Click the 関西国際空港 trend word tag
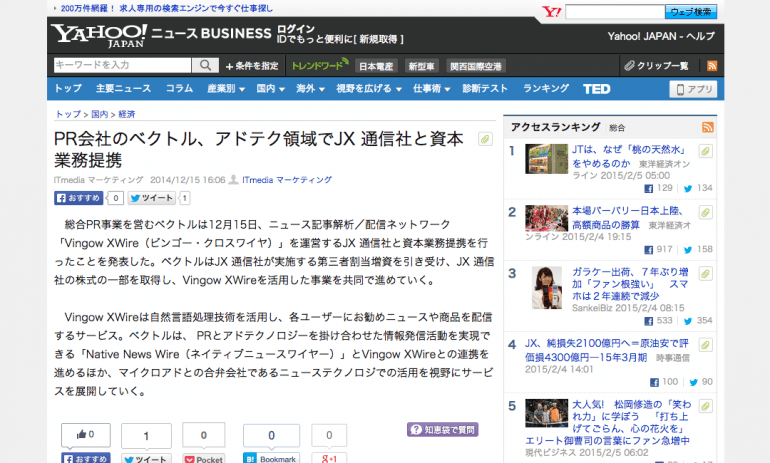The image size is (770, 463). click(x=476, y=66)
